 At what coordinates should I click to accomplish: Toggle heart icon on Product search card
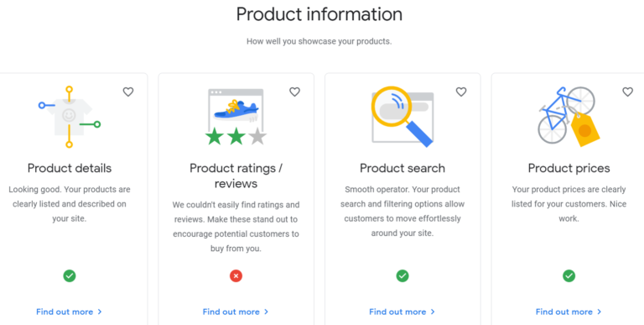pyautogui.click(x=461, y=92)
